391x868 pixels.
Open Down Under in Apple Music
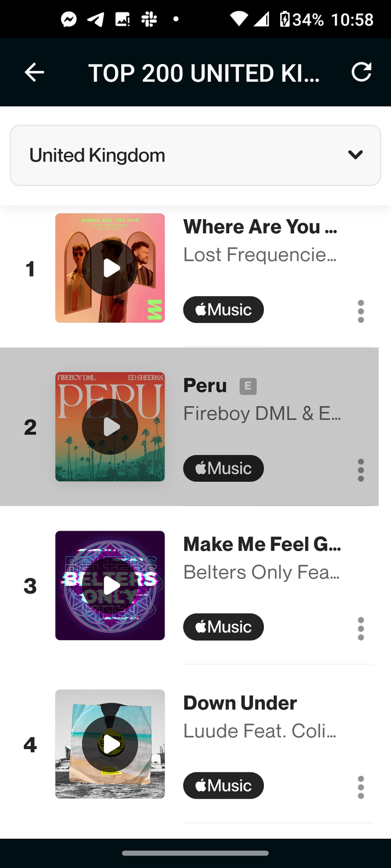coord(223,786)
